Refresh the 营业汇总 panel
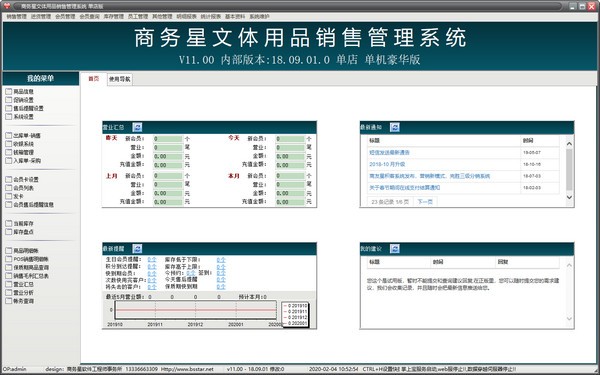 (137, 127)
